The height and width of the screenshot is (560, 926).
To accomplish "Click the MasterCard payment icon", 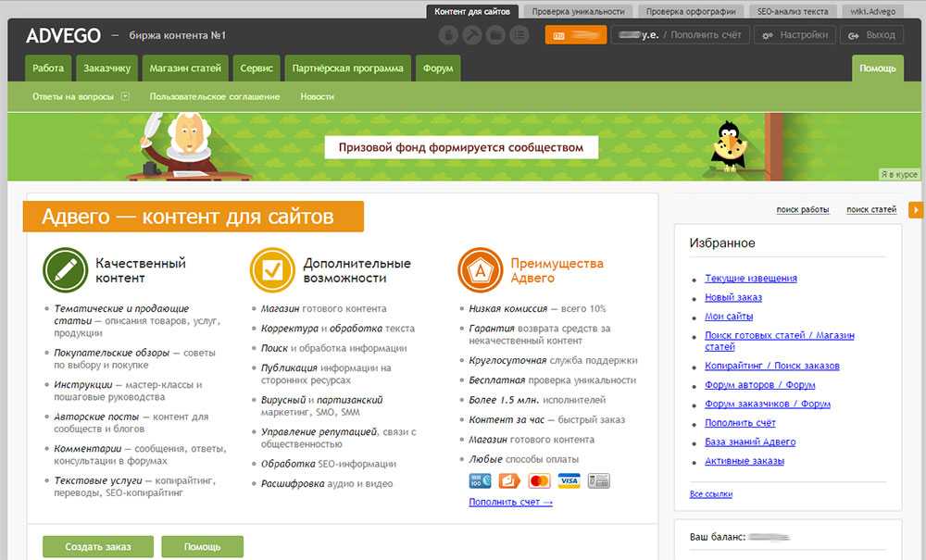I will [x=539, y=481].
